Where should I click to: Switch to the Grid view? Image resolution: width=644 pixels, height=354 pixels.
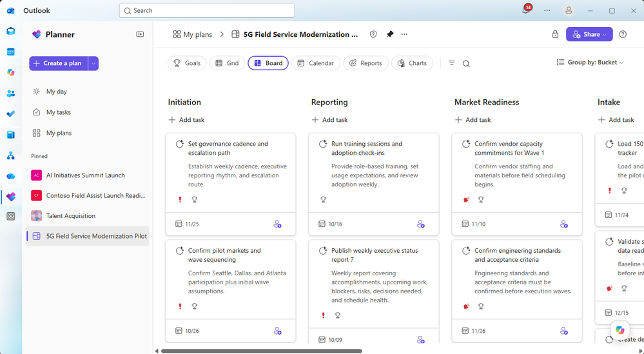227,63
